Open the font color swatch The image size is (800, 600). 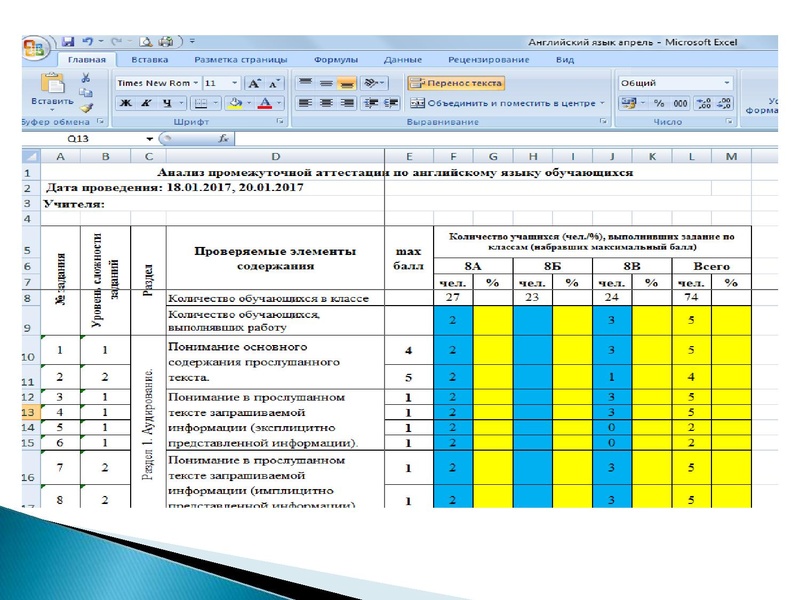click(265, 102)
